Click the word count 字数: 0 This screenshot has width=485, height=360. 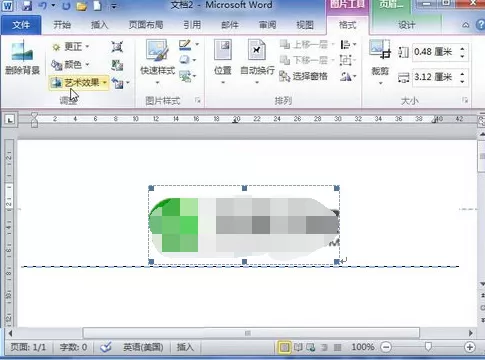tap(73, 347)
